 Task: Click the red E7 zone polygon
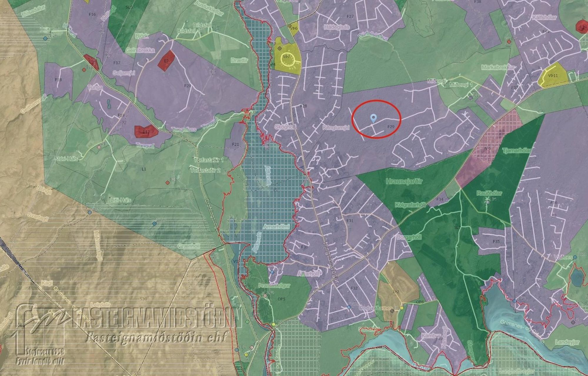point(166,61)
